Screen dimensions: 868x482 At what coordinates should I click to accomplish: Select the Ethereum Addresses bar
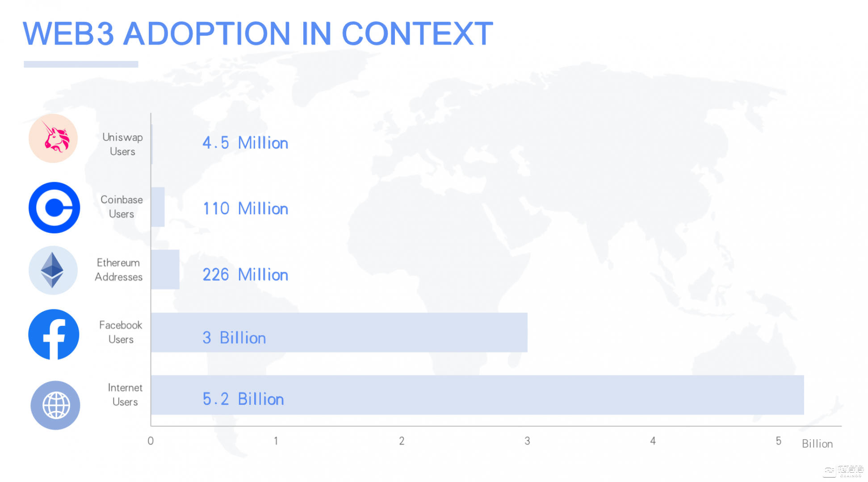[x=165, y=270]
